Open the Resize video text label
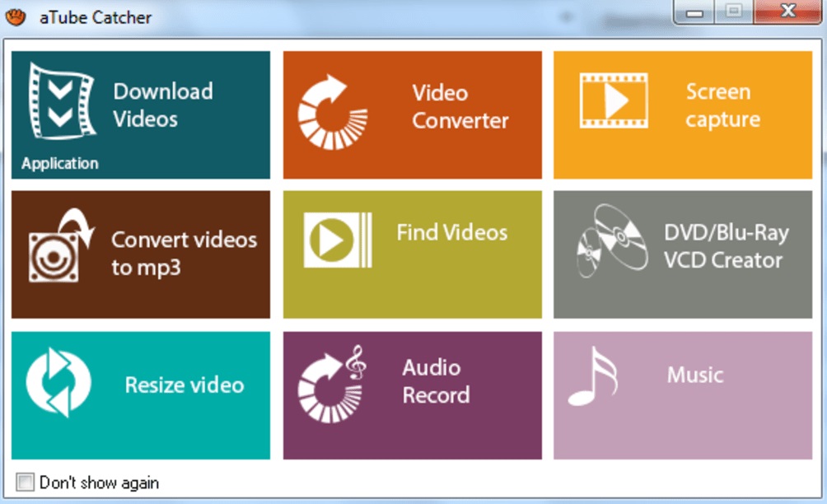This screenshot has width=827, height=504. click(x=185, y=385)
